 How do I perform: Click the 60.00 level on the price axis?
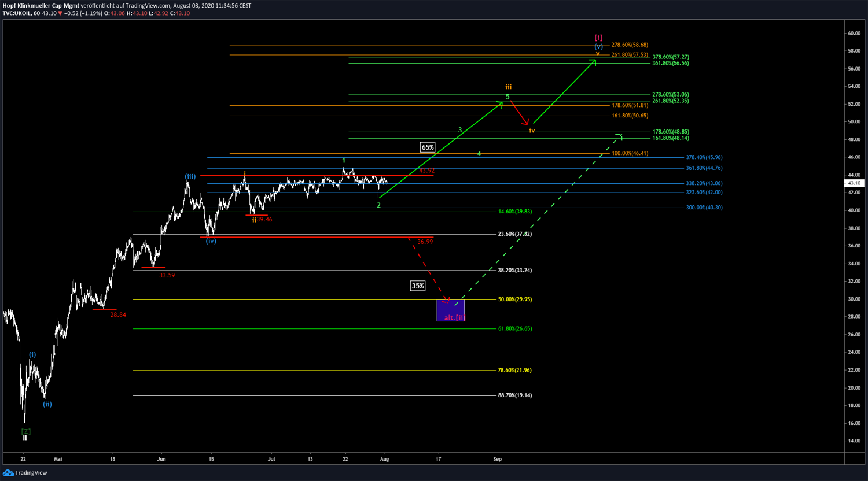click(854, 33)
